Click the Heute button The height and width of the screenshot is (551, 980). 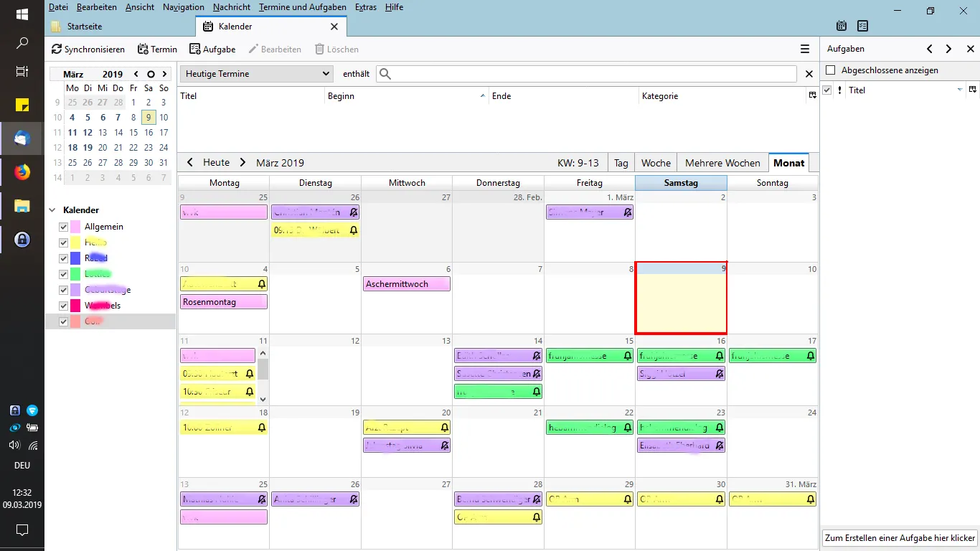(217, 163)
